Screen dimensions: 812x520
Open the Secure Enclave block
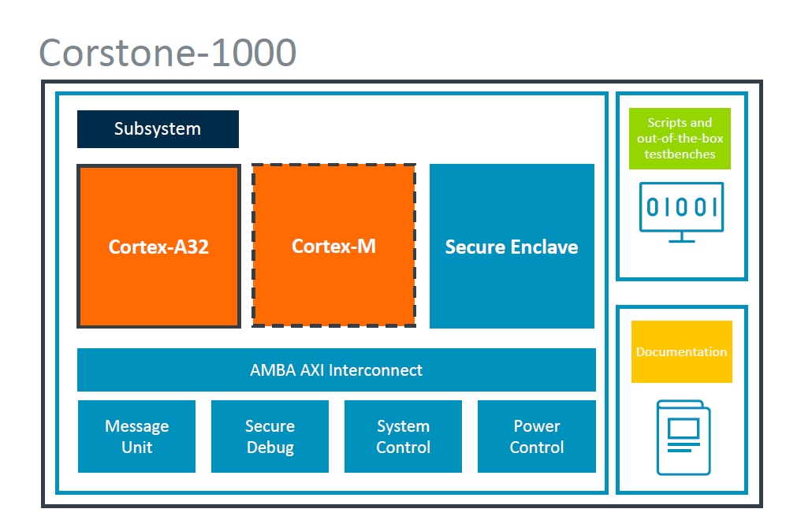click(x=511, y=246)
